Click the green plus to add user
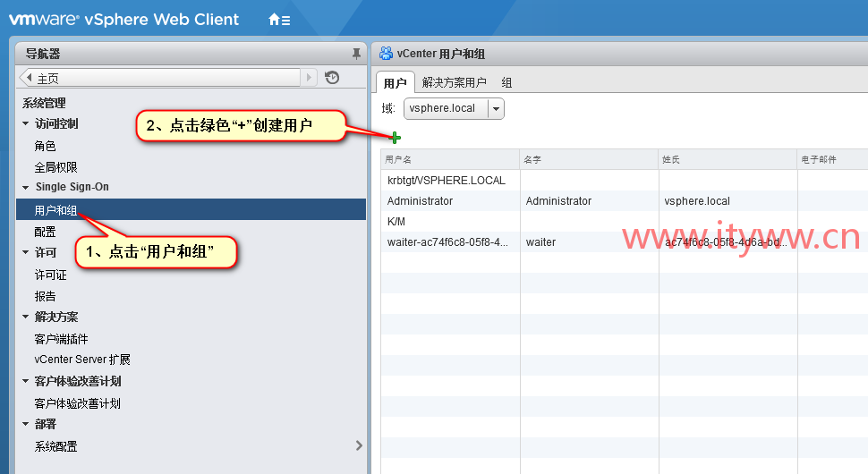The image size is (868, 474). click(396, 137)
